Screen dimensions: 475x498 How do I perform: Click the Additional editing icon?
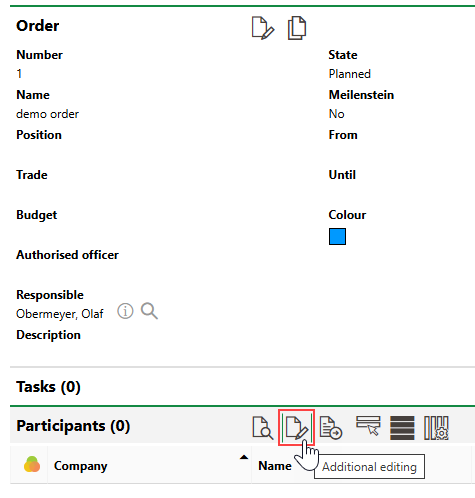[297, 428]
